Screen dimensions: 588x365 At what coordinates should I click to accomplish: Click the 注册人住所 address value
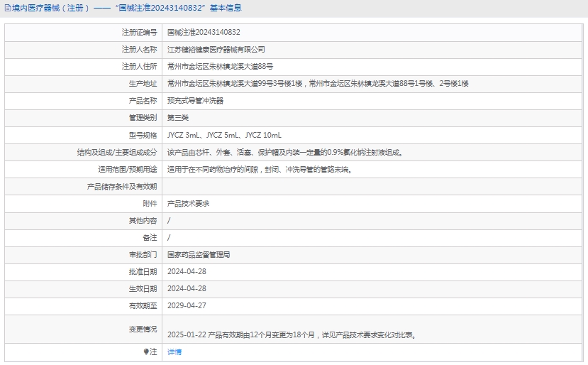(x=220, y=67)
